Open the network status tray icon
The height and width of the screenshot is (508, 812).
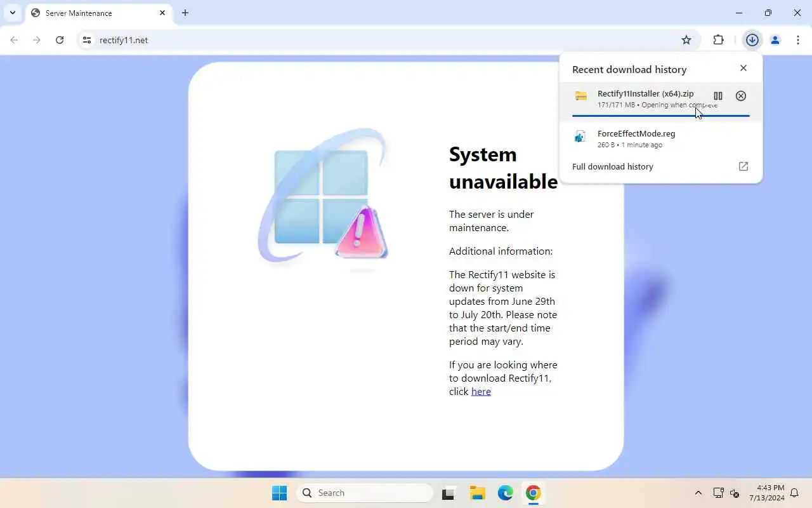click(718, 493)
